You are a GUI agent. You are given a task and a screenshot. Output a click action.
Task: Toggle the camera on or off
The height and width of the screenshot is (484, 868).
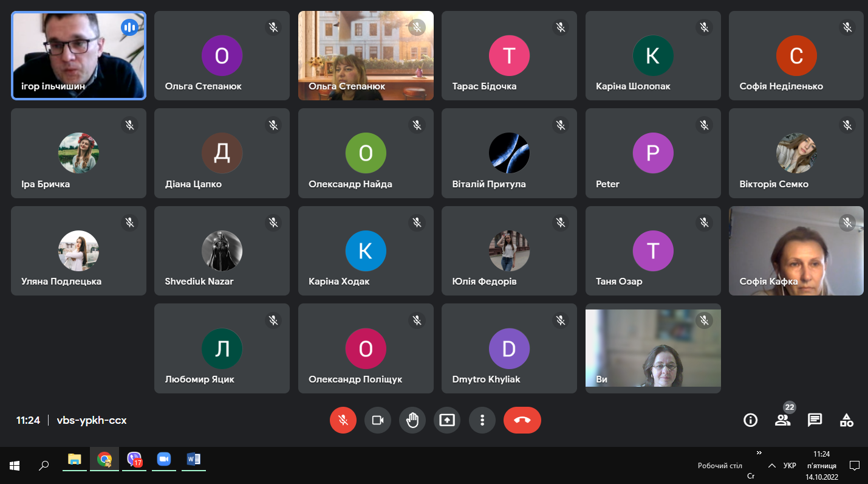377,420
